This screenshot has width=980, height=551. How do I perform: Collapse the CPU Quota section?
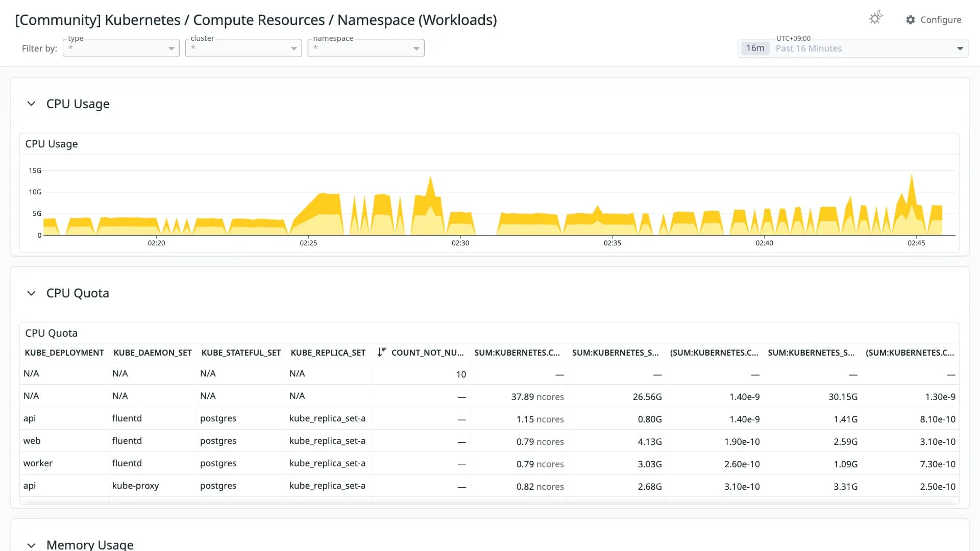click(31, 293)
